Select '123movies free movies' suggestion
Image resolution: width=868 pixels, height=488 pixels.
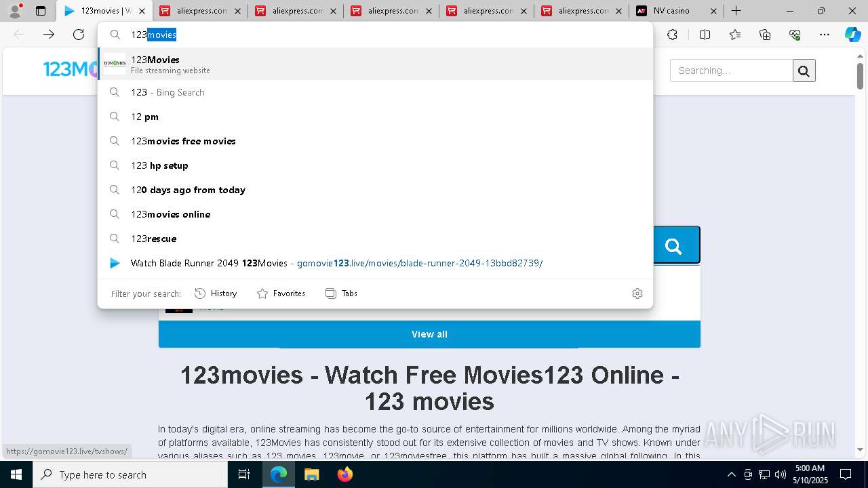pos(375,141)
